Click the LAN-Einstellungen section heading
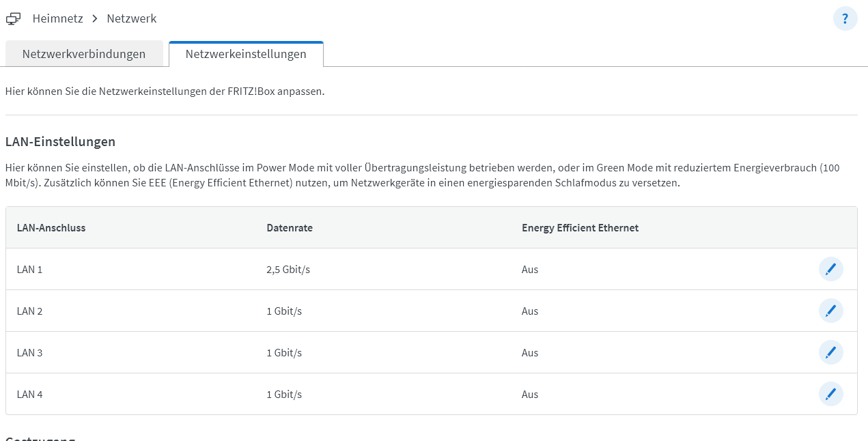This screenshot has height=441, width=868. click(x=60, y=142)
